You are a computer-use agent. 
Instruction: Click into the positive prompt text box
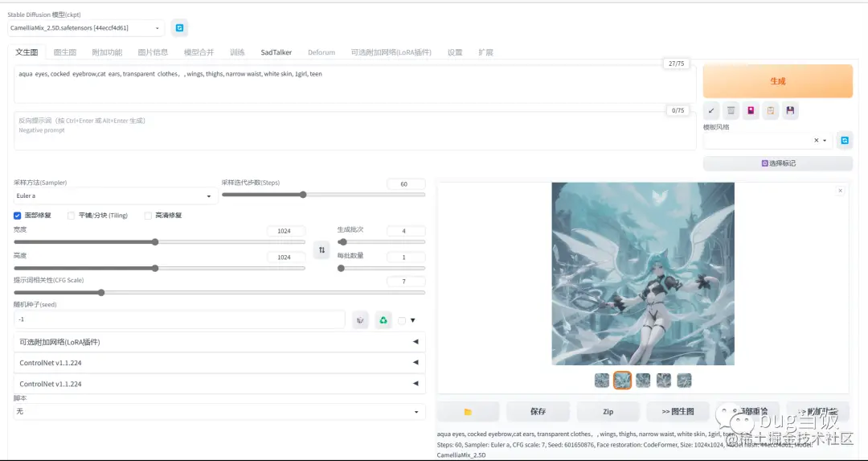pos(355,84)
